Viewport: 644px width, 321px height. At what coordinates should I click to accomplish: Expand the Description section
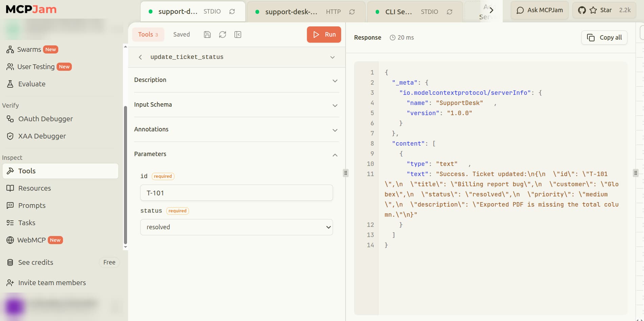pyautogui.click(x=236, y=80)
